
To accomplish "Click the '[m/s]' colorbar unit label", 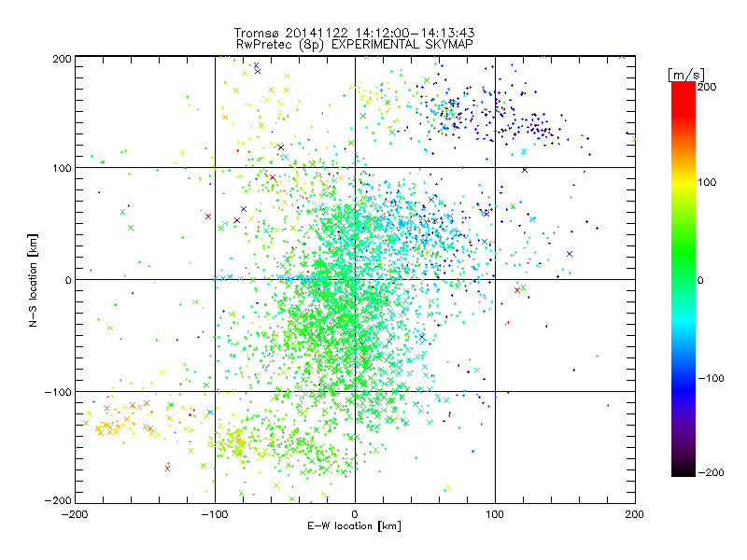I will (686, 75).
